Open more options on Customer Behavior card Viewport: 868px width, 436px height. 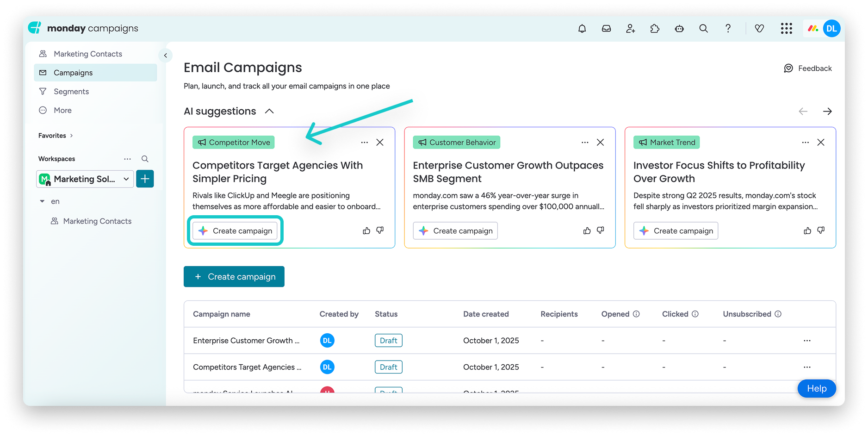(585, 143)
